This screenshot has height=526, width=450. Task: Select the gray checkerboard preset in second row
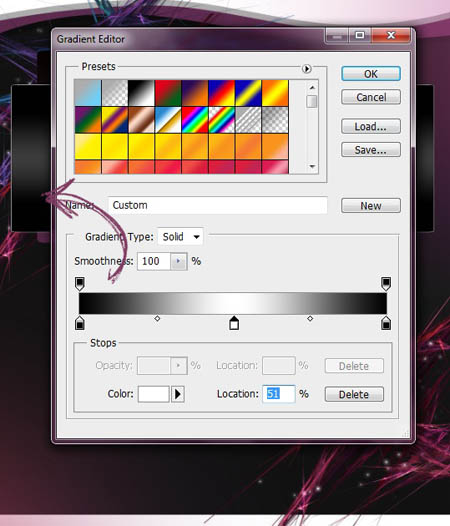click(x=275, y=120)
